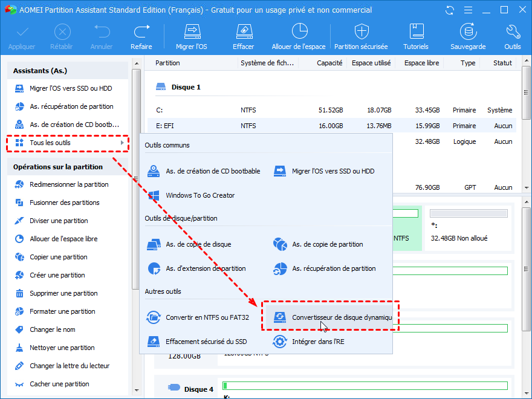Open As. d'extension de partition
This screenshot has height=399, width=532.
[x=197, y=268]
